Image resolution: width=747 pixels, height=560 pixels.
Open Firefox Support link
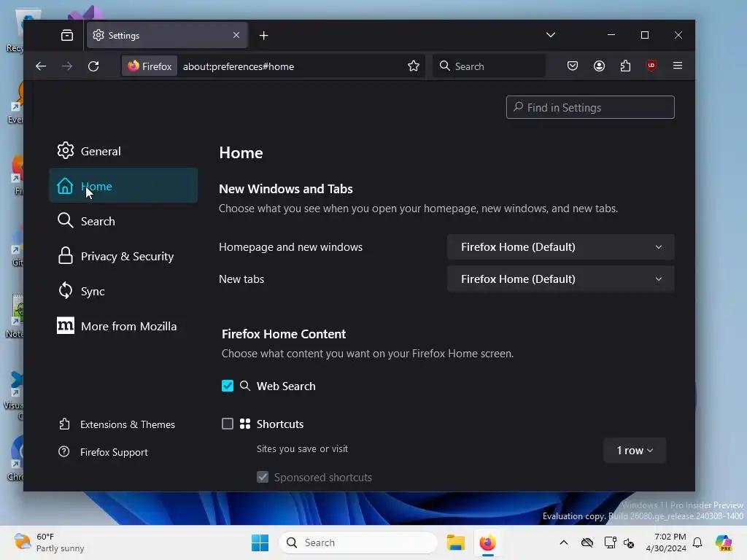point(103,452)
